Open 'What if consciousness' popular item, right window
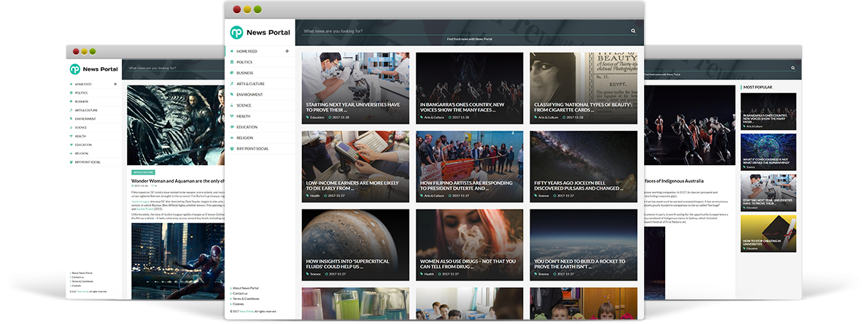 pyautogui.click(x=768, y=152)
